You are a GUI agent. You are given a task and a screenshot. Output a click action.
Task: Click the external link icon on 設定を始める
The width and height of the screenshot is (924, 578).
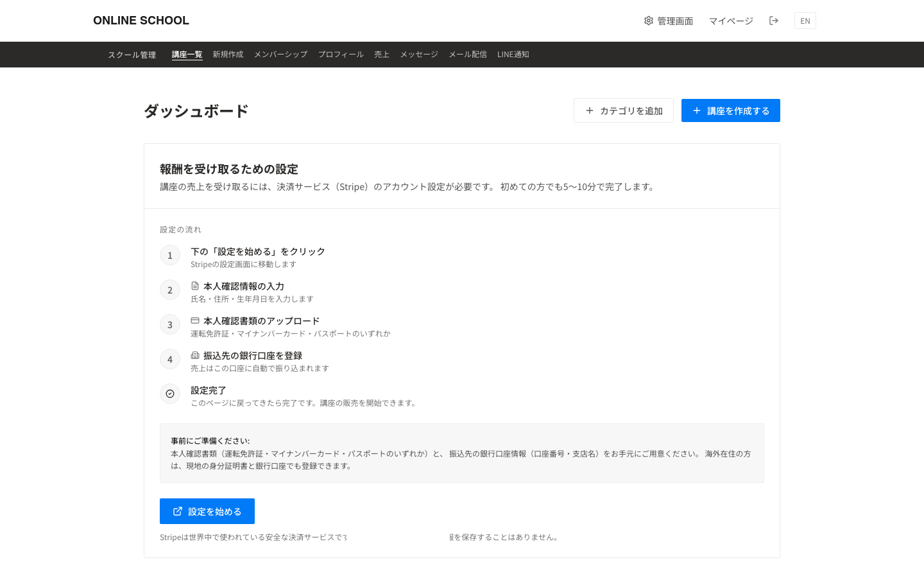[178, 511]
